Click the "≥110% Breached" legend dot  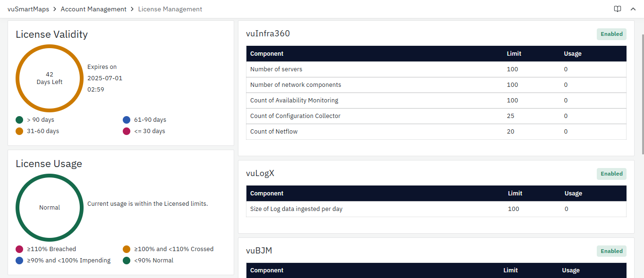click(19, 249)
